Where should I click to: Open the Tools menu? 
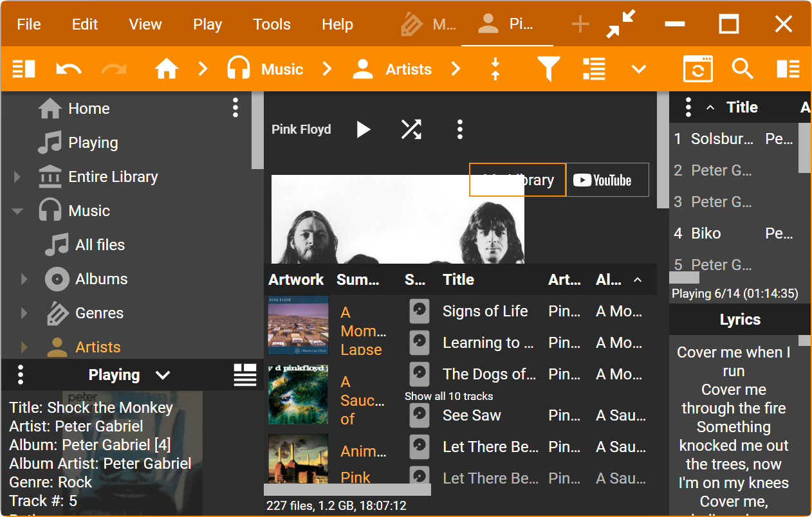pos(272,24)
